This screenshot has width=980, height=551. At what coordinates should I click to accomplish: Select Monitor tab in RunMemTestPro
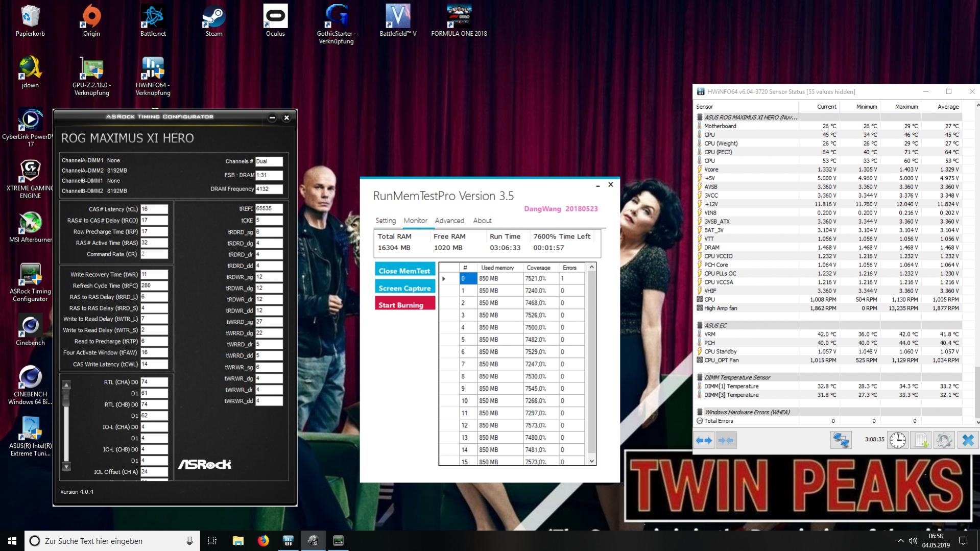pos(415,221)
